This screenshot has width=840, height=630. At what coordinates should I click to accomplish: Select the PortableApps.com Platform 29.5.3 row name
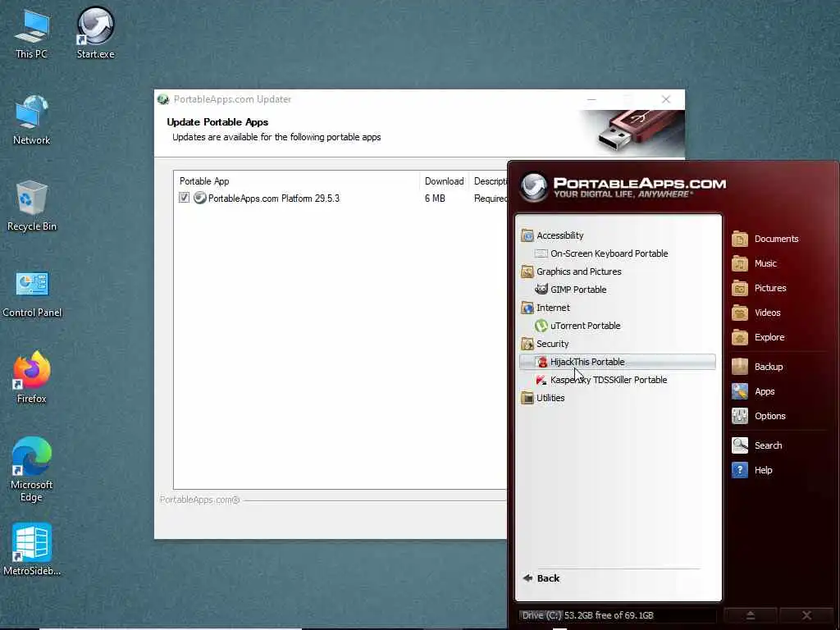[x=274, y=199]
